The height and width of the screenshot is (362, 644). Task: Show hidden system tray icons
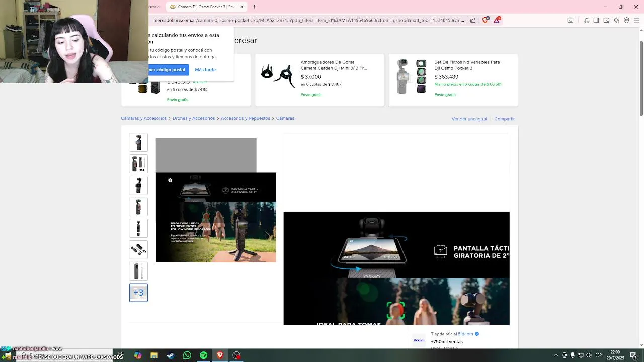pyautogui.click(x=556, y=355)
